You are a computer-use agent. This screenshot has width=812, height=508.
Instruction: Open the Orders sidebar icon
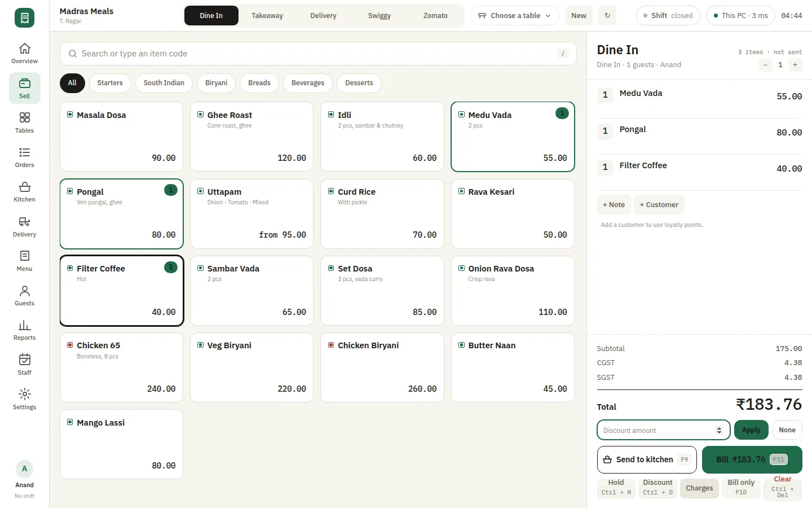(x=24, y=157)
